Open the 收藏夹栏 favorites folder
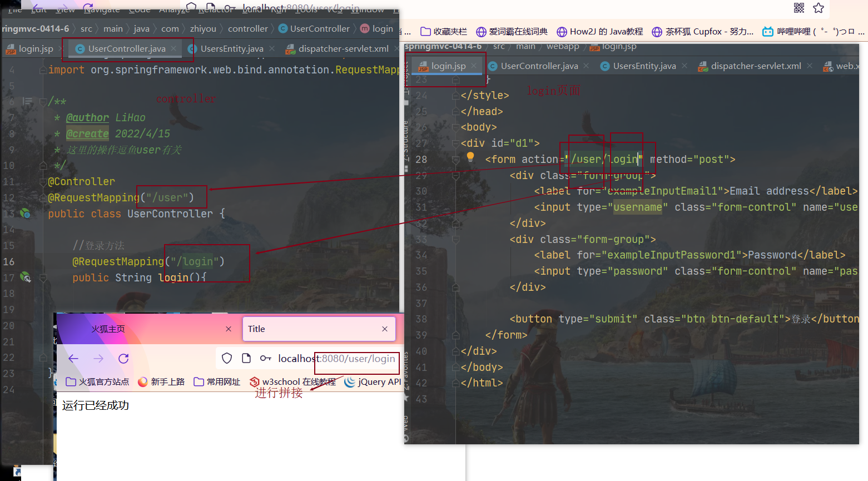This screenshot has height=481, width=868. tap(444, 32)
